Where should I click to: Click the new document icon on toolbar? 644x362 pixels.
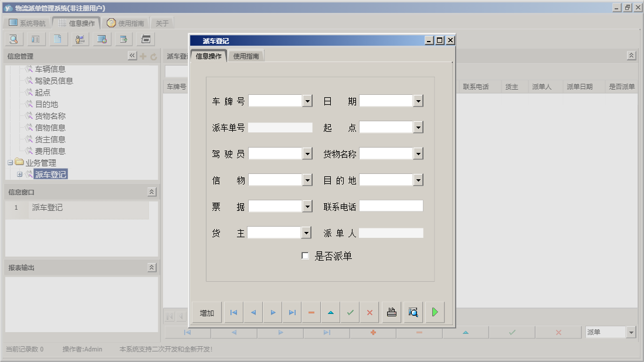(57, 39)
